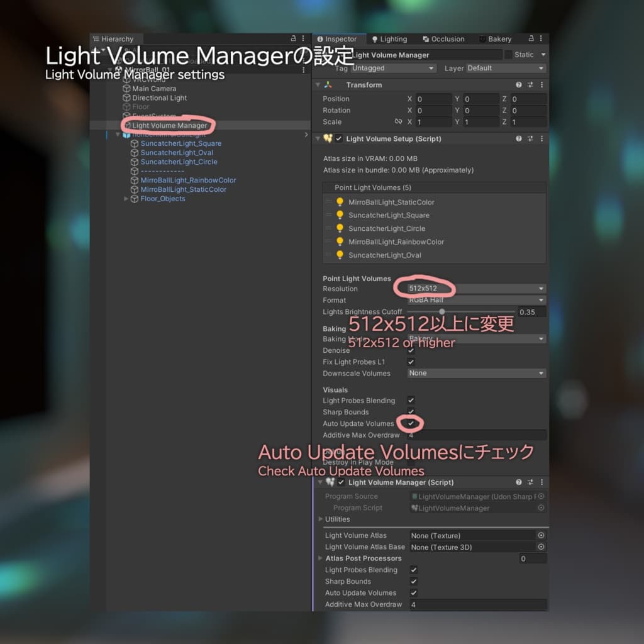Click the bulb icon beside SuncatcherLight_Oval in the list

[340, 255]
